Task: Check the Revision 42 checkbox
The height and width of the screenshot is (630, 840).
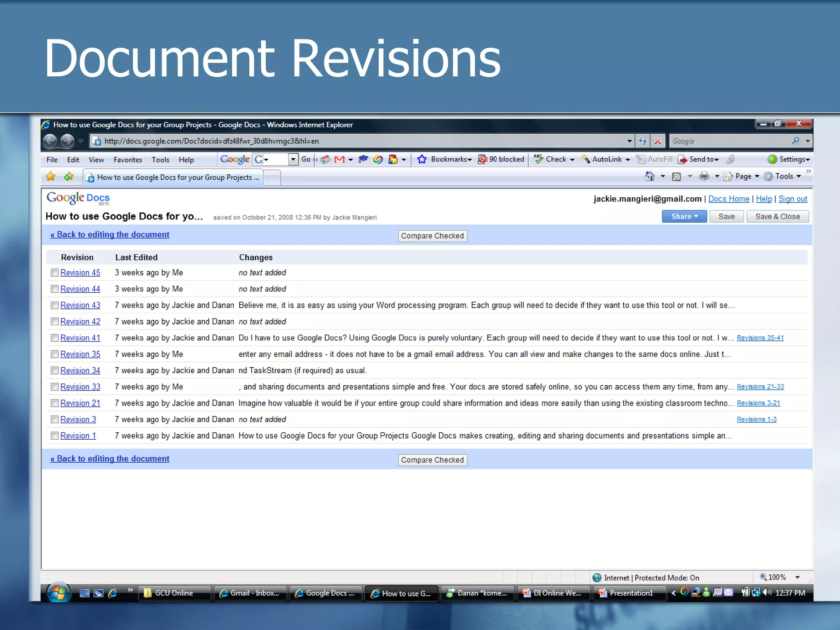Action: pyautogui.click(x=55, y=322)
